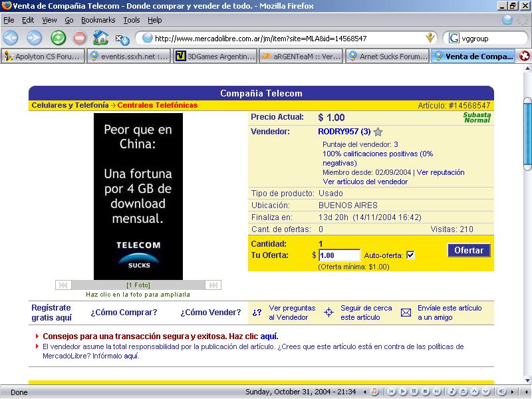Open the search engine selector next to vggroup

click(454, 38)
